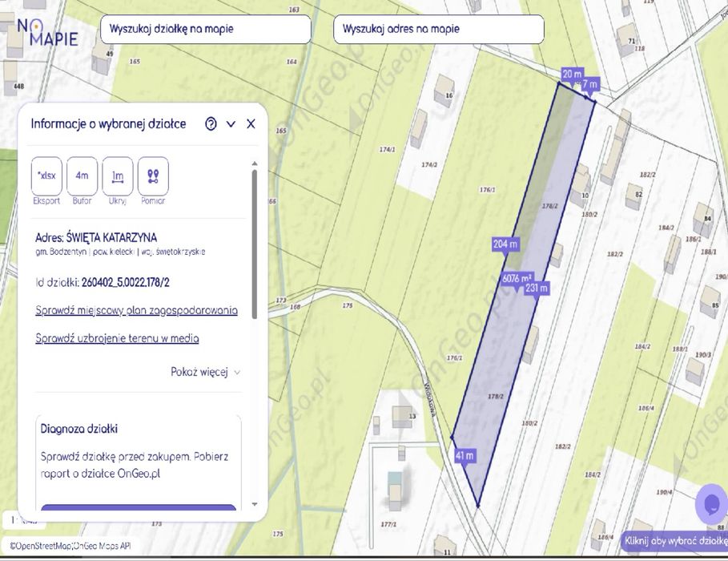Select parcel 177/1 on the map
Image resolution: width=728 pixels, height=561 pixels.
tap(388, 524)
